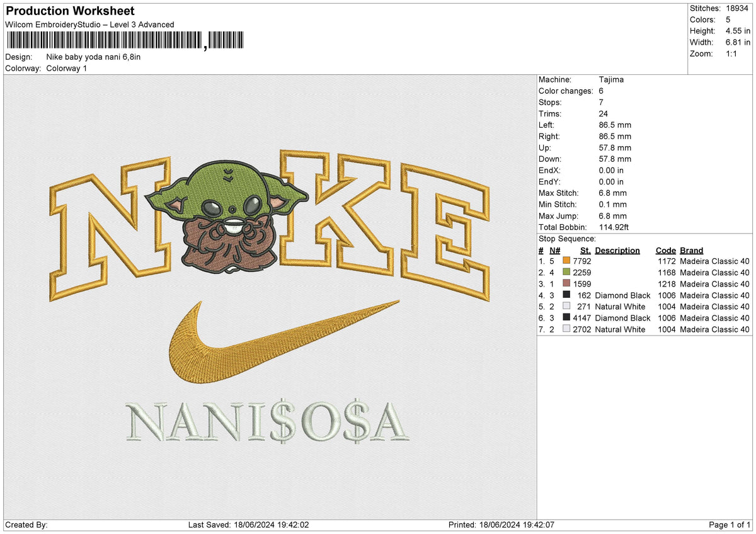This screenshot has height=534, width=756.
Task: Click the brown swatch for stop 3
Action: [566, 284]
